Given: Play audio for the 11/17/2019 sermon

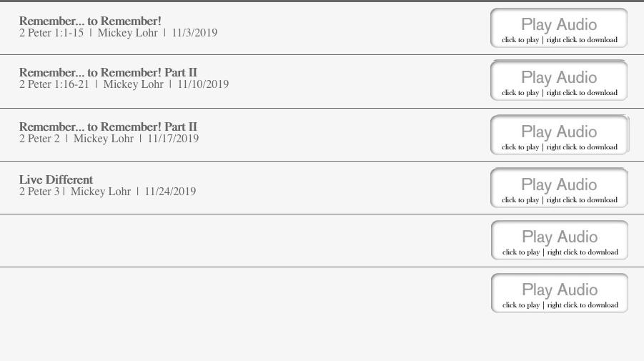Looking at the screenshot, I should tap(559, 135).
